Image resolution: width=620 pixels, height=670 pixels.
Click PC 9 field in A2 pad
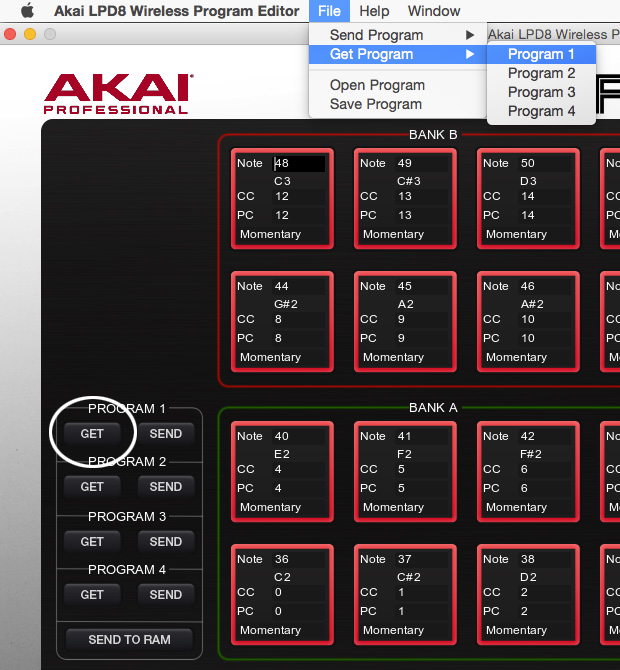tap(422, 338)
